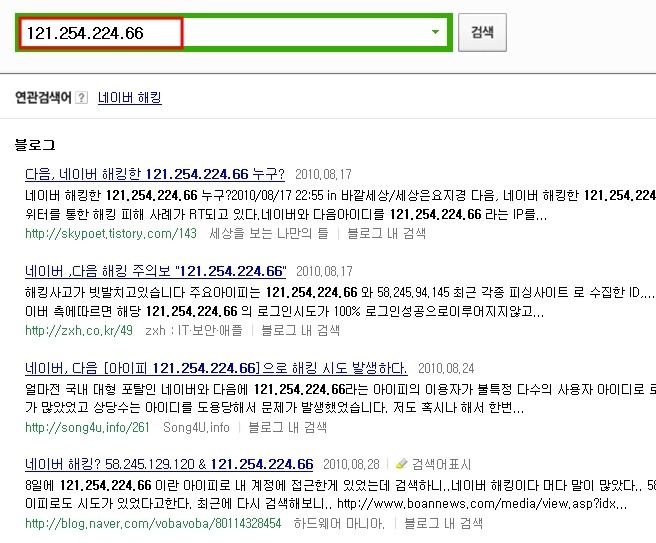Screen dimensions: 656x543
Task: Open post '네이버 ,다음 해킹 주의보 121.254.224.66'
Action: 156,271
